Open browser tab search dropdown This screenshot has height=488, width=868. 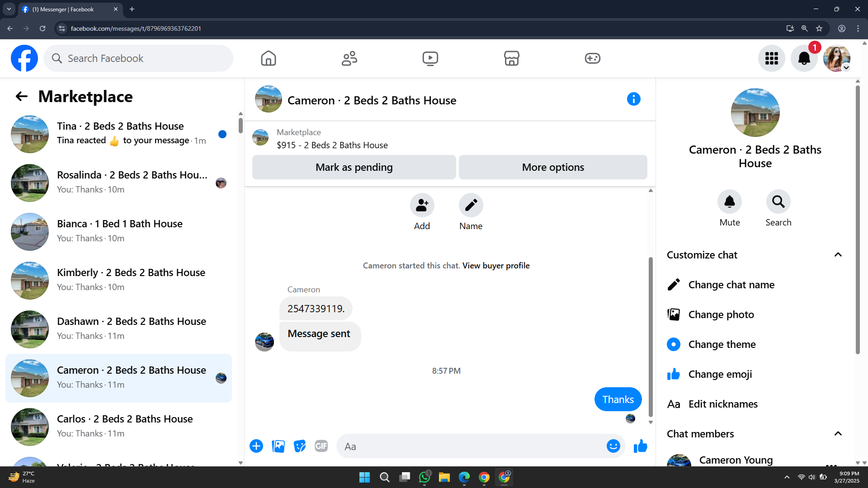coord(9,9)
